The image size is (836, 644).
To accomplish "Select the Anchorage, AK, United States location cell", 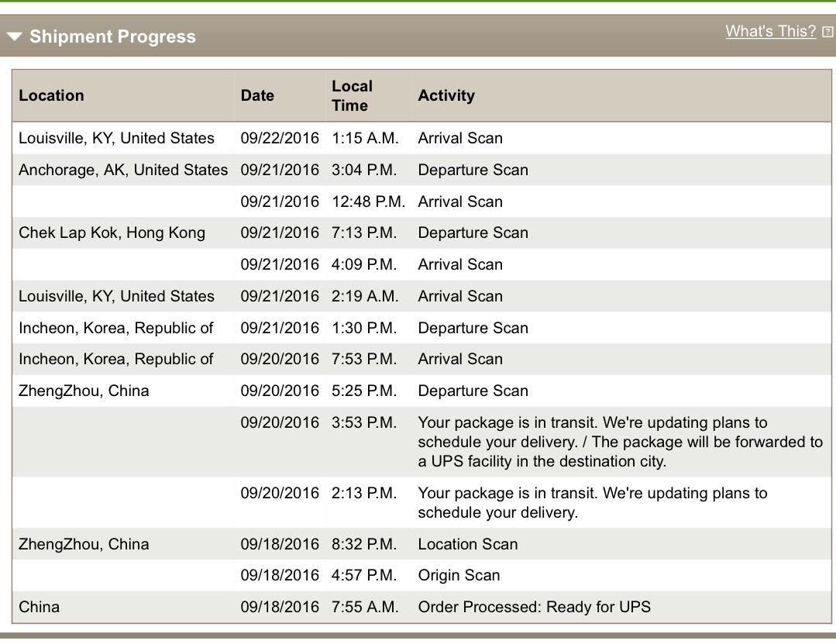I will tap(123, 170).
